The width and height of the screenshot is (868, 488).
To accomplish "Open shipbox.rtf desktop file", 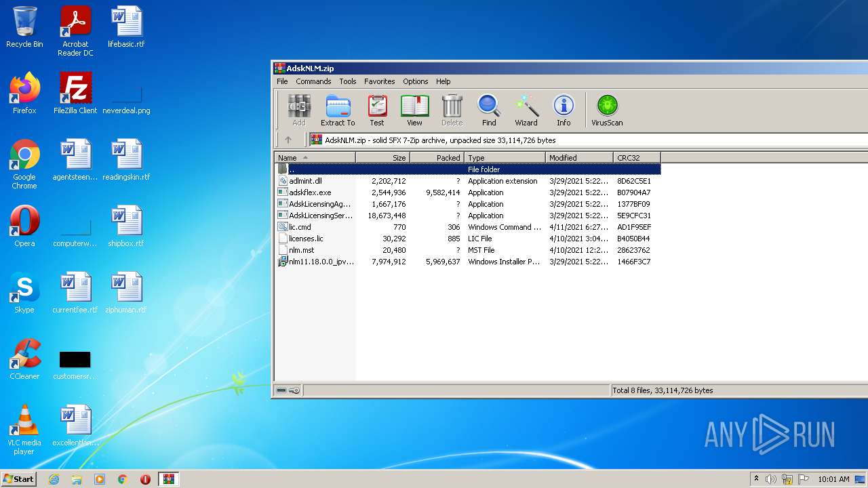I will [x=126, y=226].
